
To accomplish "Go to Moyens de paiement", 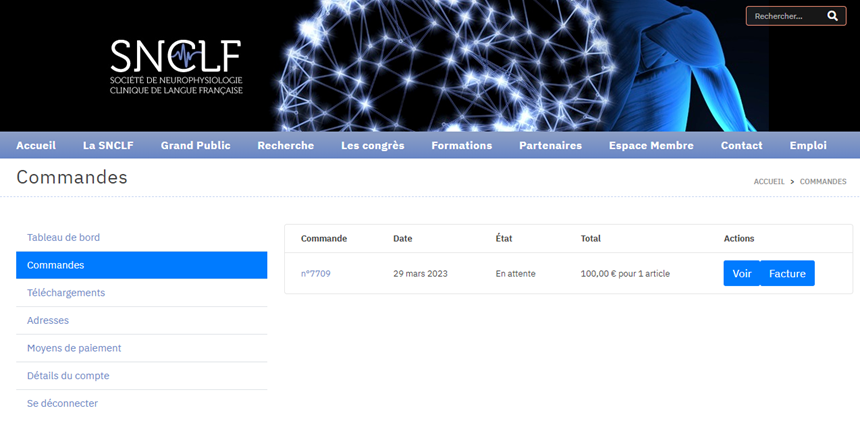I will (74, 348).
